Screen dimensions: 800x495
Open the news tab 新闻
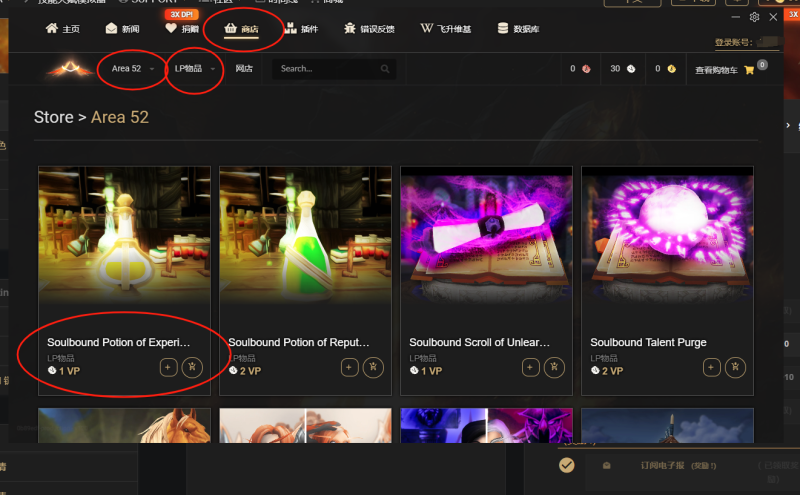pyautogui.click(x=122, y=29)
